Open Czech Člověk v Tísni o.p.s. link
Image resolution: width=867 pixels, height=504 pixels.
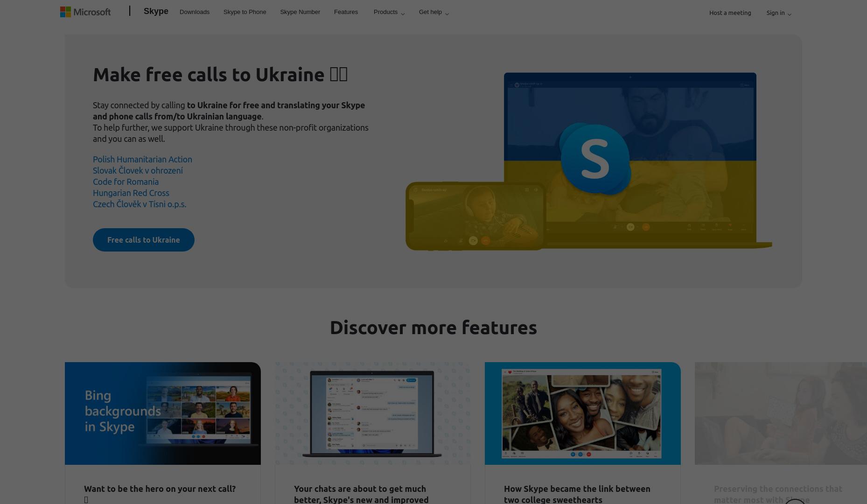coord(140,204)
